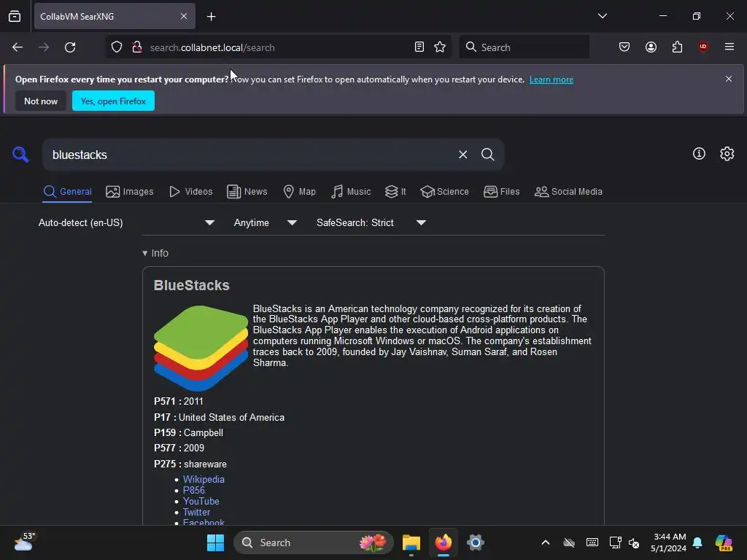Open the Settings gear in taskbar
Image resolution: width=747 pixels, height=560 pixels.
click(x=476, y=542)
